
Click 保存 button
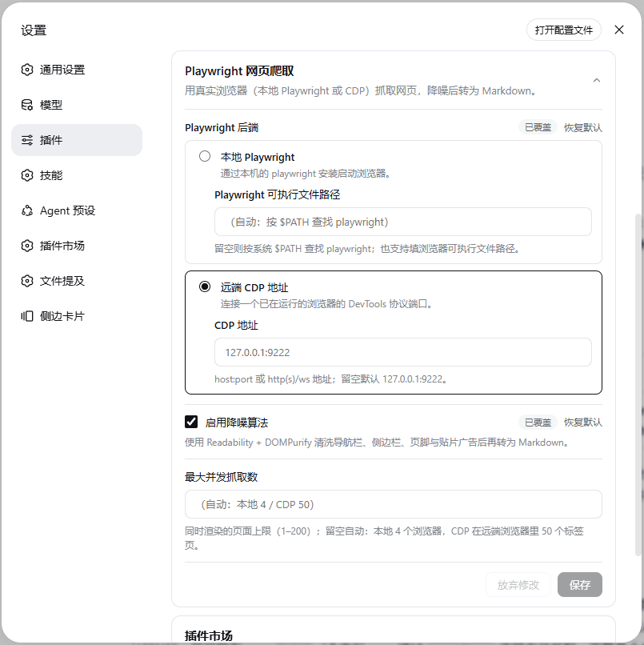click(x=580, y=584)
